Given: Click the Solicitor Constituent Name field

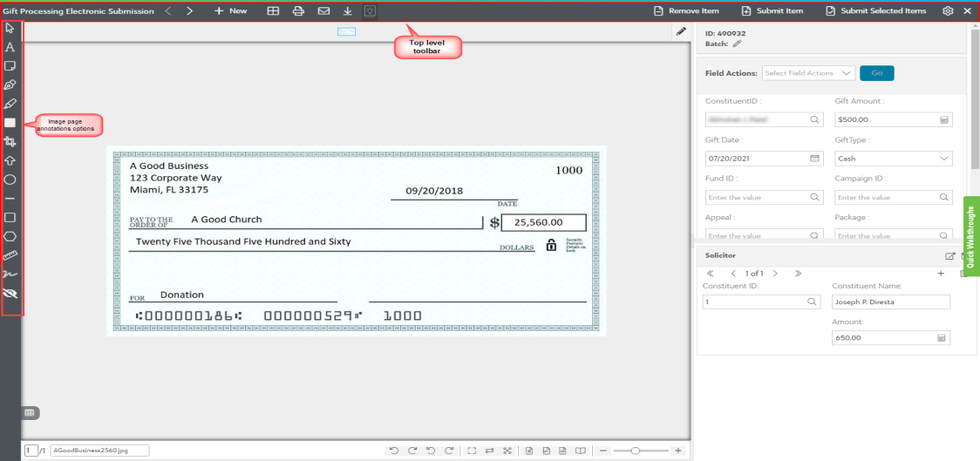Looking at the screenshot, I should click(890, 302).
